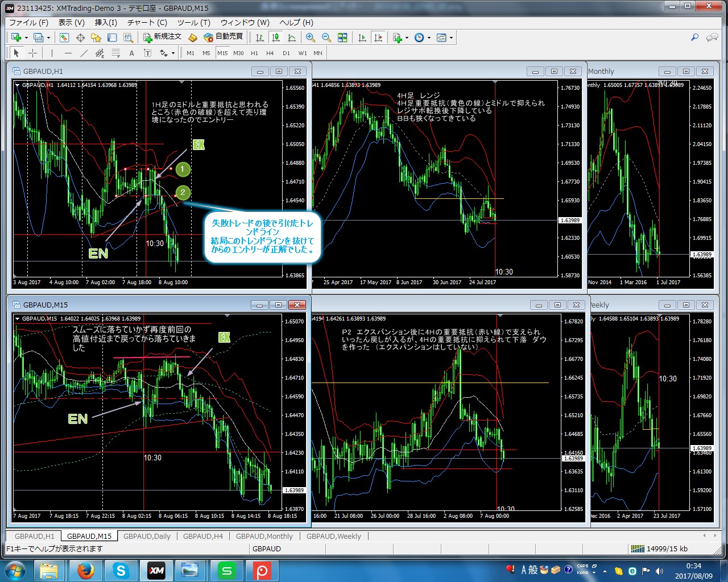The height and width of the screenshot is (582, 728).
Task: Expand the indicators list dropdown arrow
Action: [407, 38]
